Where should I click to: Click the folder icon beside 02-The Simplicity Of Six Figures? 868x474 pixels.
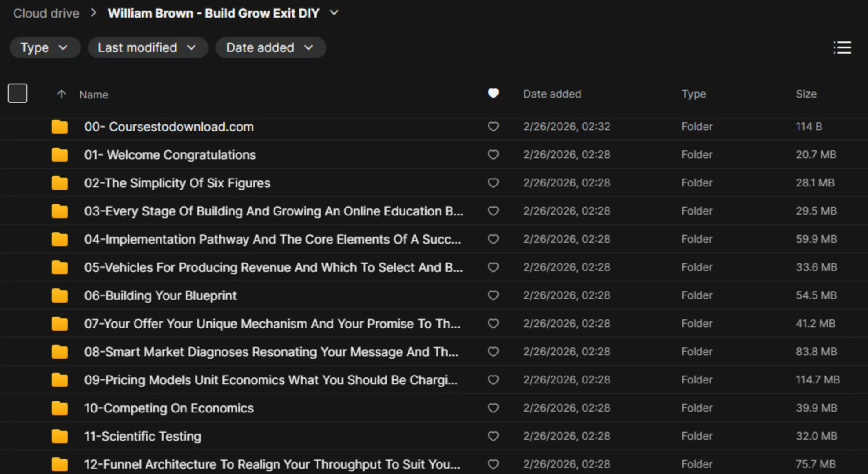point(59,183)
